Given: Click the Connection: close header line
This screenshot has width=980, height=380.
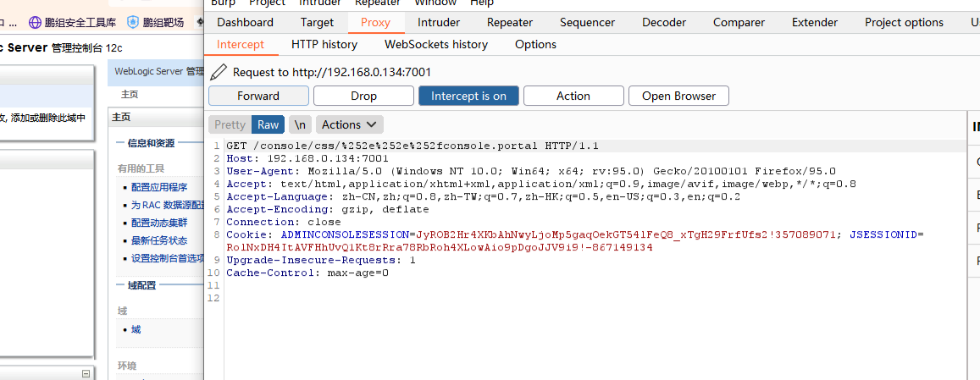Looking at the screenshot, I should [x=284, y=222].
